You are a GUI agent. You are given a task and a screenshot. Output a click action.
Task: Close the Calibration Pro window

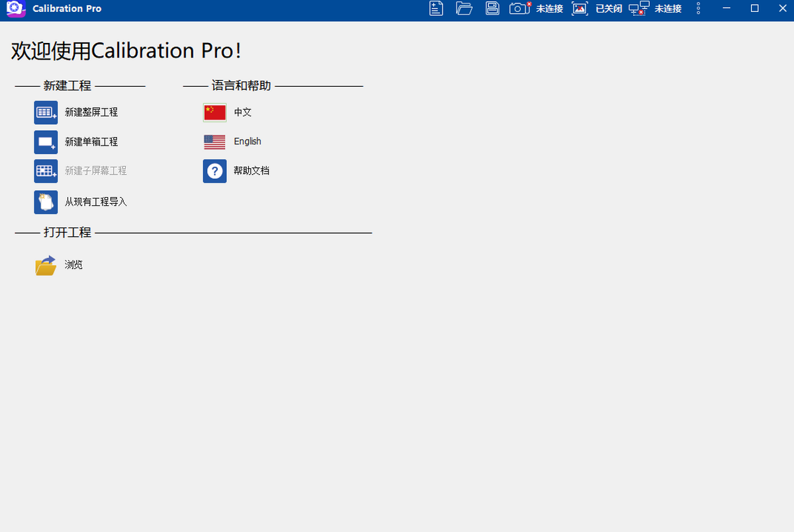click(782, 9)
